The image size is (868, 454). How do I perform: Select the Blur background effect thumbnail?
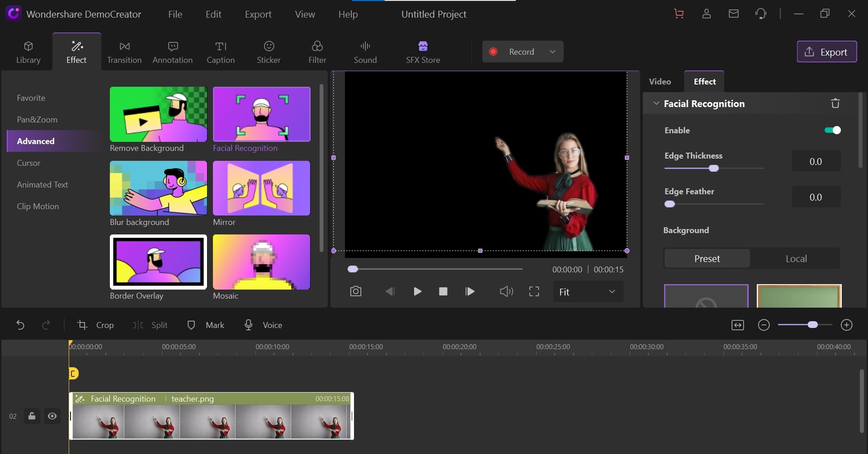coord(158,188)
